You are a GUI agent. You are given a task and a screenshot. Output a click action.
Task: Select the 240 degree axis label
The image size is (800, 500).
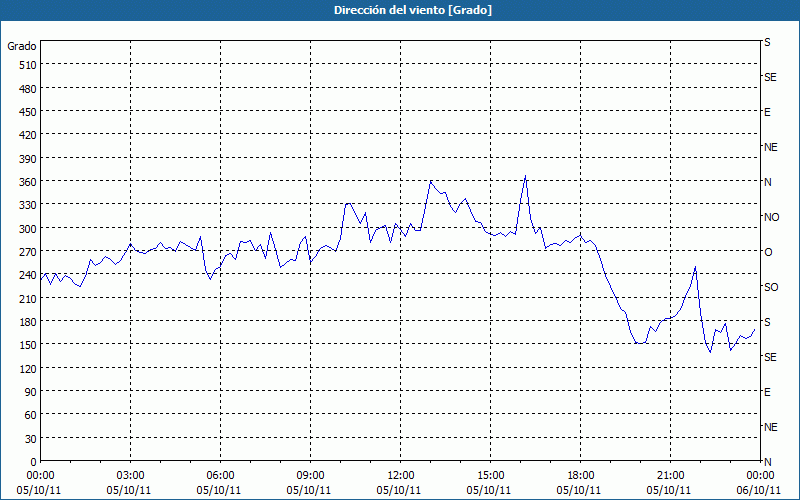click(x=28, y=276)
